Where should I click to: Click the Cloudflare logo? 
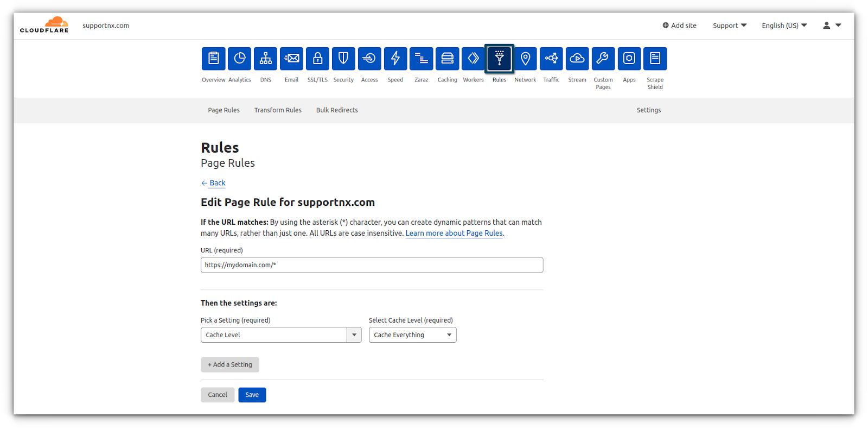[x=44, y=25]
